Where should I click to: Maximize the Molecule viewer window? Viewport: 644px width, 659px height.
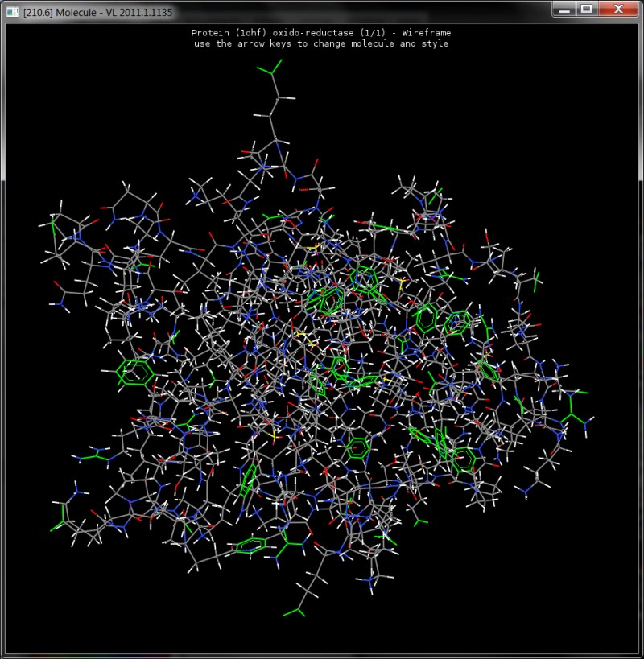[586, 9]
